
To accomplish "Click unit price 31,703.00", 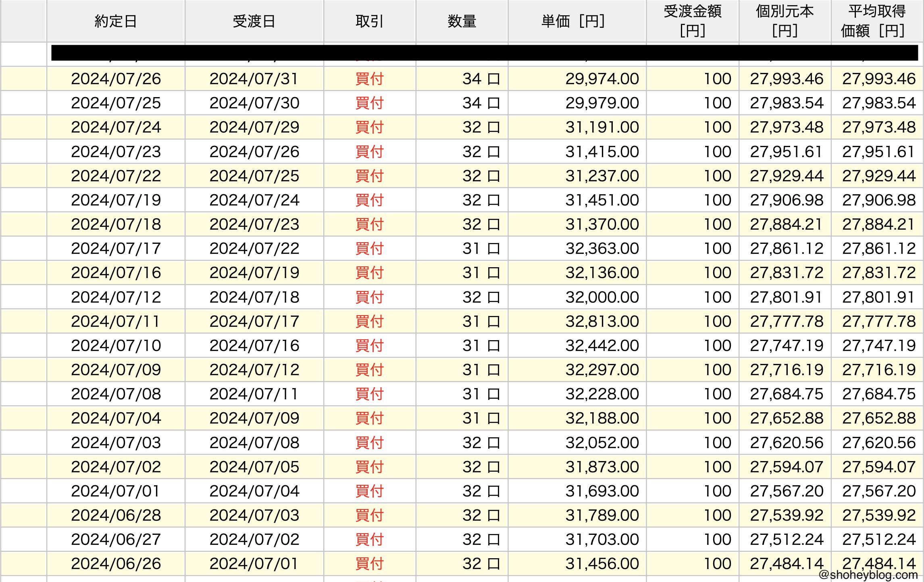I will tap(602, 539).
